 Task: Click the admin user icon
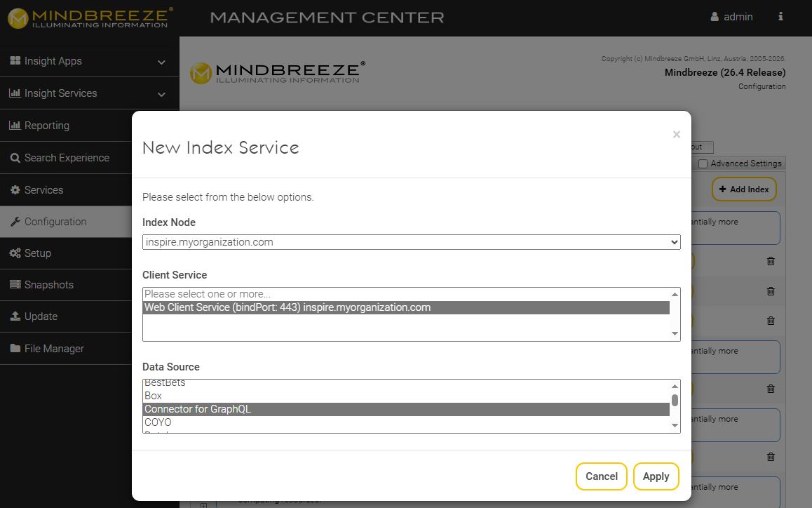click(x=715, y=17)
